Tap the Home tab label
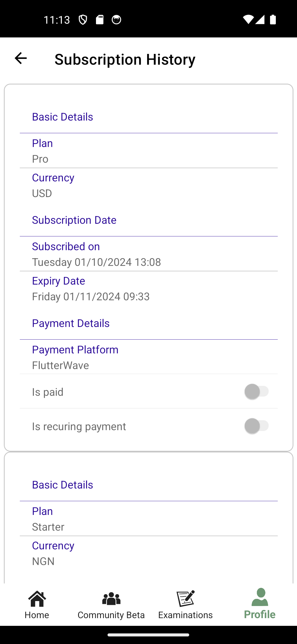The width and height of the screenshot is (297, 644). click(x=37, y=615)
